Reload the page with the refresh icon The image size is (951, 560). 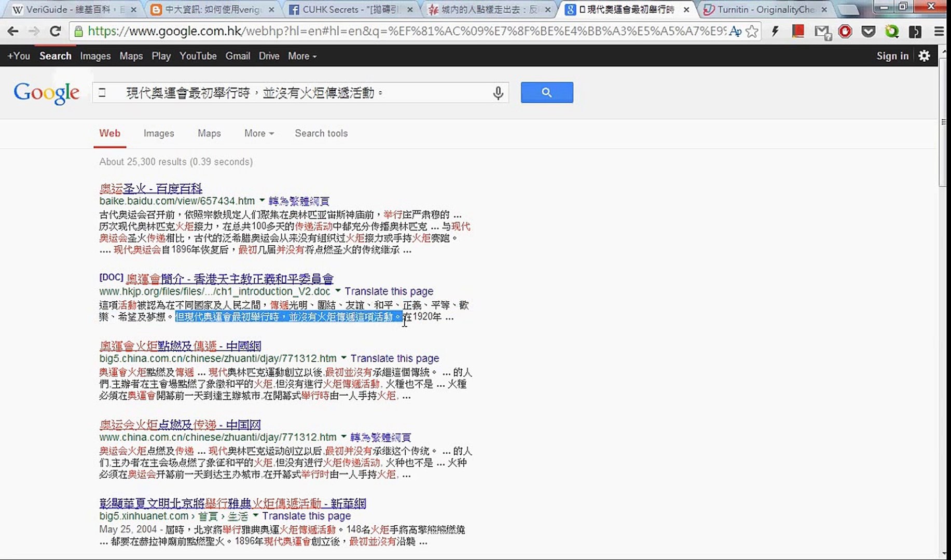[56, 32]
